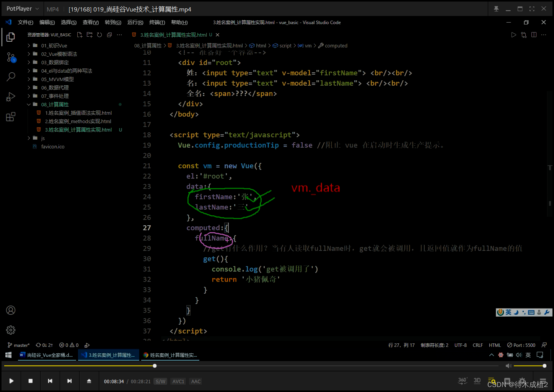The height and width of the screenshot is (392, 554).
Task: Open the Manage gear in activity bar
Action: (11, 330)
